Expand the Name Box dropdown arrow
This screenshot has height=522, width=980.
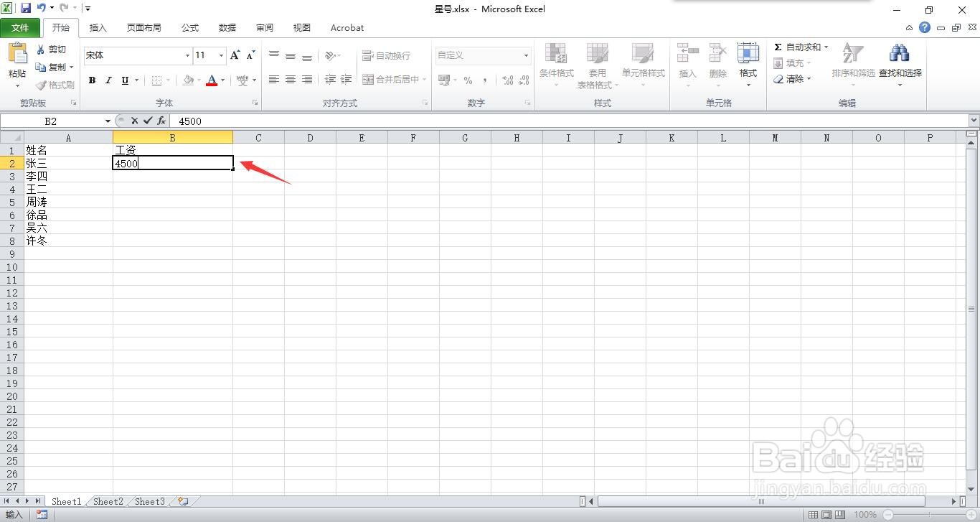point(108,121)
